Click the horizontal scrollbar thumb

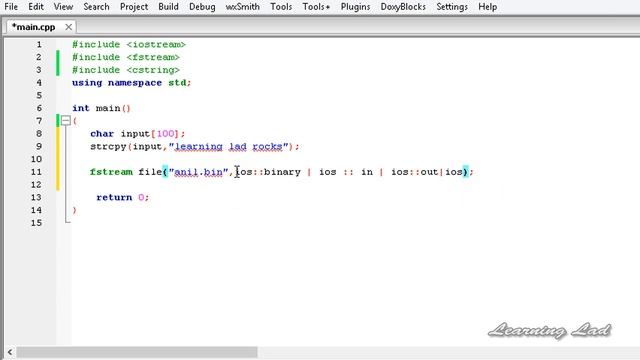pos(137,352)
